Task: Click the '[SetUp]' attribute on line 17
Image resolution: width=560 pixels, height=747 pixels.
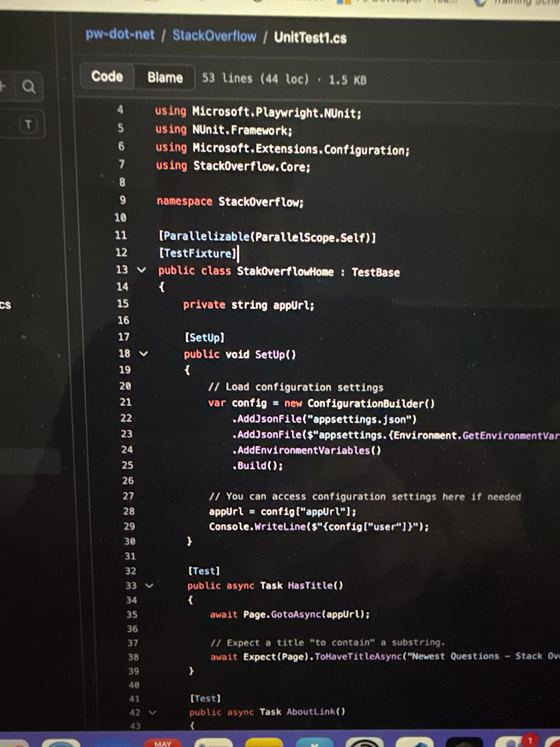Action: tap(204, 338)
